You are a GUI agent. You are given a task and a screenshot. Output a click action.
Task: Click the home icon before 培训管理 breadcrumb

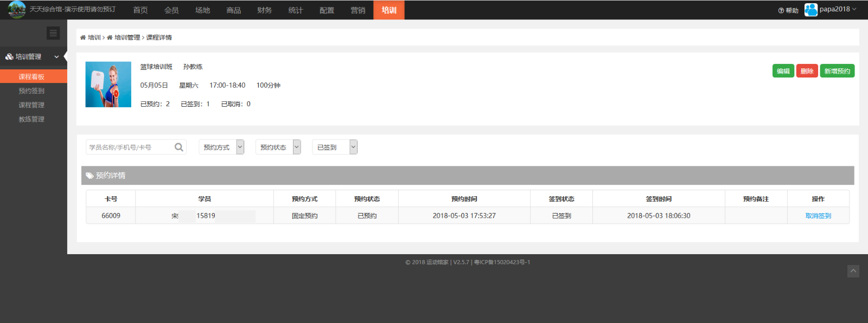tap(110, 37)
